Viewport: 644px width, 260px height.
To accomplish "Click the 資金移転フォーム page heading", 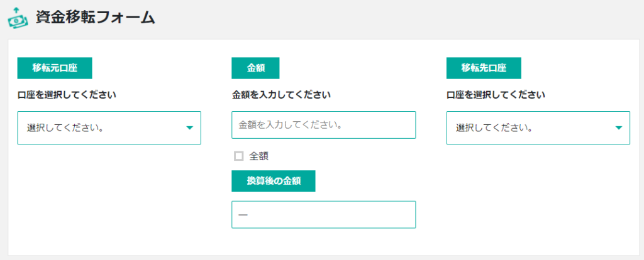I will pos(96,18).
